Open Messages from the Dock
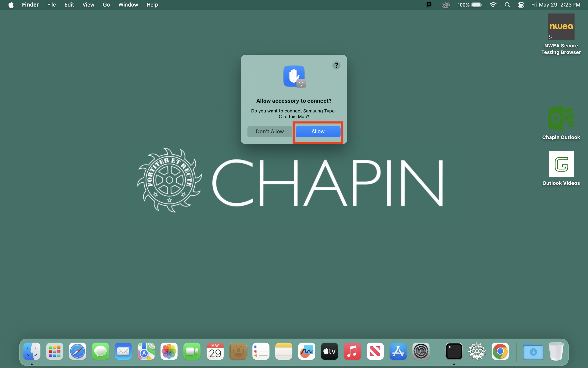The width and height of the screenshot is (588, 368). tap(100, 351)
